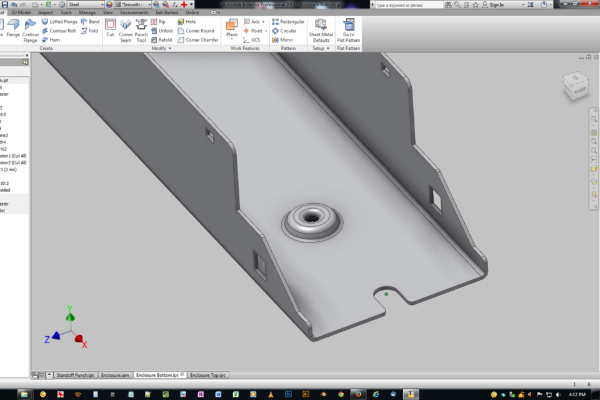Image resolution: width=600 pixels, height=400 pixels.
Task: Select the Punch Tool icon
Action: (142, 27)
